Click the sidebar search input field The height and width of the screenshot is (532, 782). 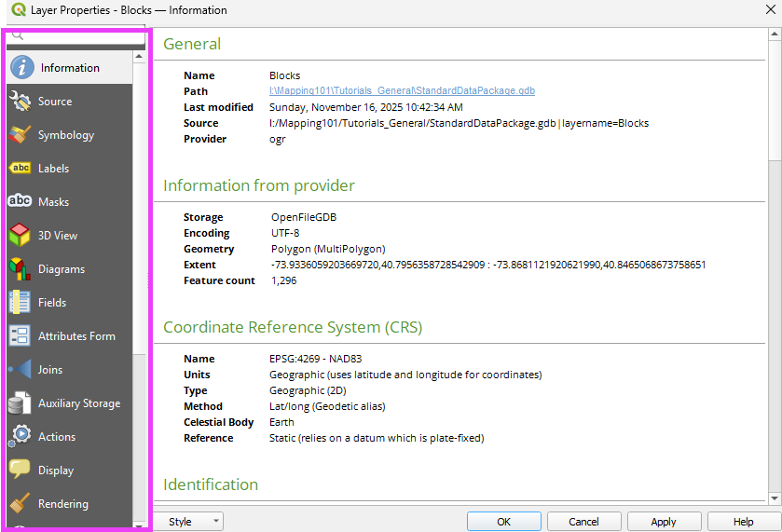coord(75,36)
